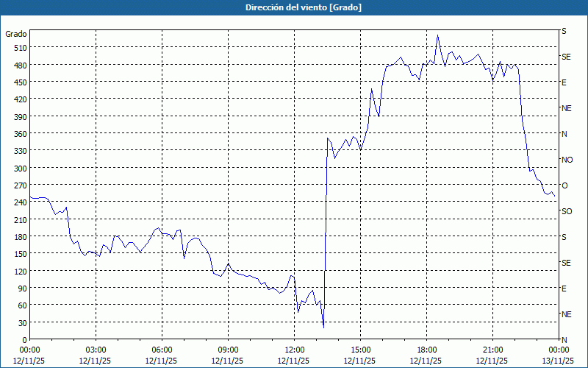The width and height of the screenshot is (588, 368).
Task: Pick the 12/11/25 date under 12:00
Action: pos(294,361)
